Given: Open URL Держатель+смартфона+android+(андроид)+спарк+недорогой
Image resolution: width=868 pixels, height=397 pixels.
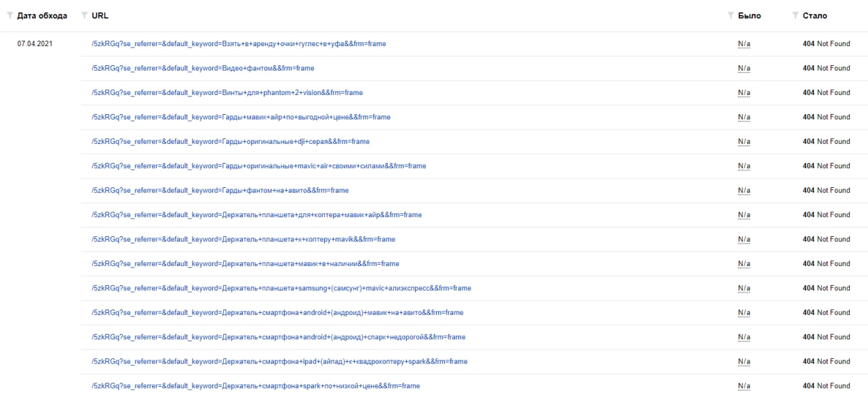Looking at the screenshot, I should click(x=279, y=337).
